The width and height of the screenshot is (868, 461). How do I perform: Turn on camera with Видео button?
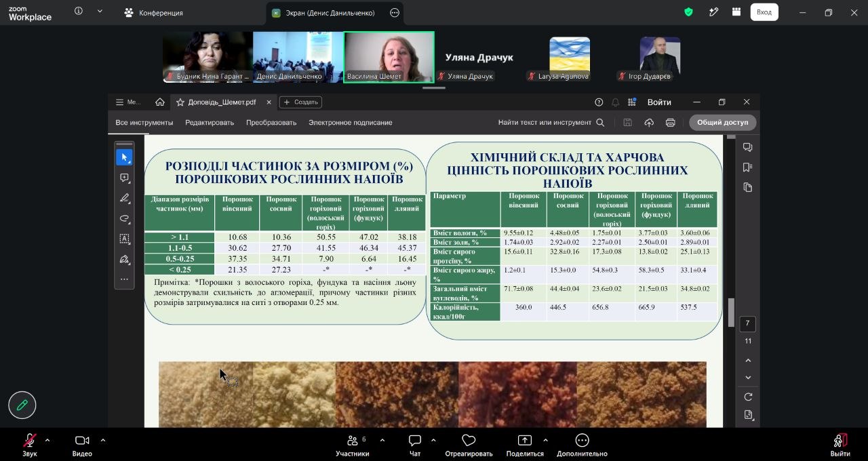(82, 440)
